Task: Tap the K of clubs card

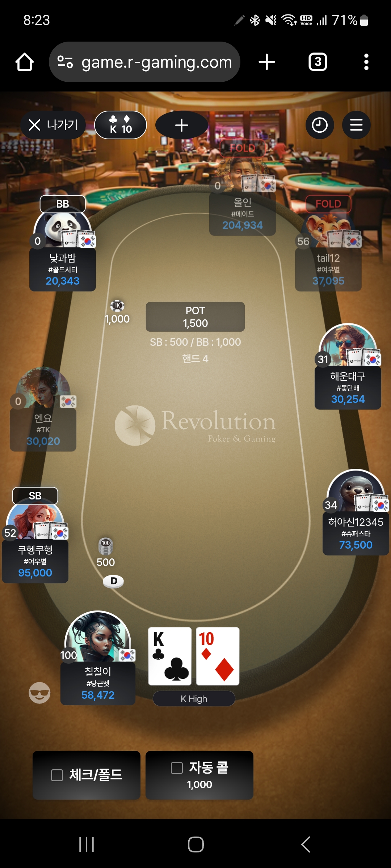Action: click(170, 656)
